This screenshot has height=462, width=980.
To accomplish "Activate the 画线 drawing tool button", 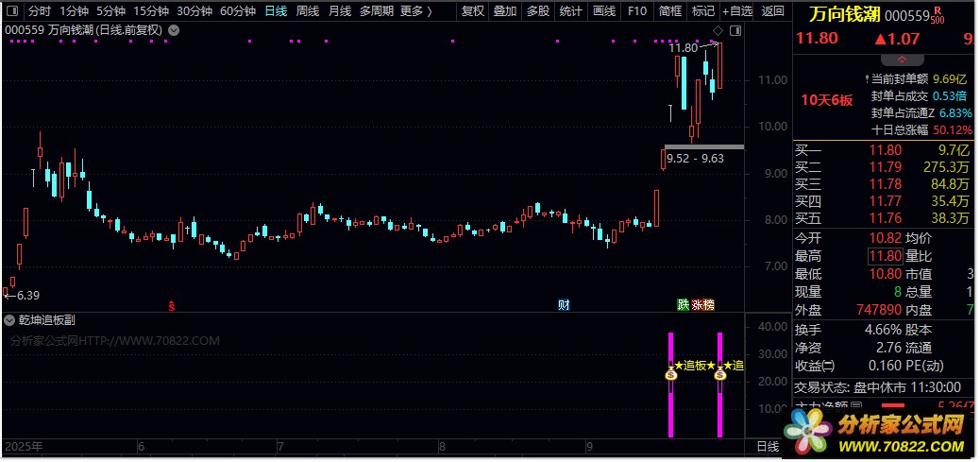I will click(603, 11).
